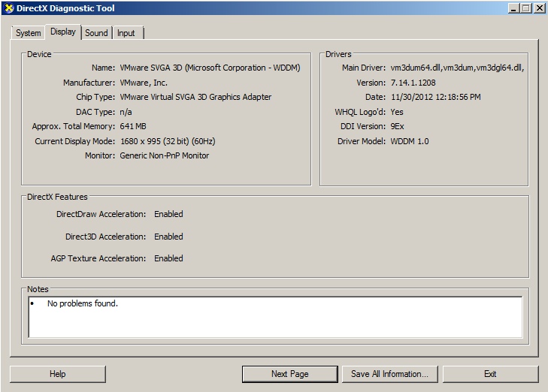This screenshot has width=548, height=392.
Task: Click the 'Current Display Mode:' label
Action: point(74,141)
